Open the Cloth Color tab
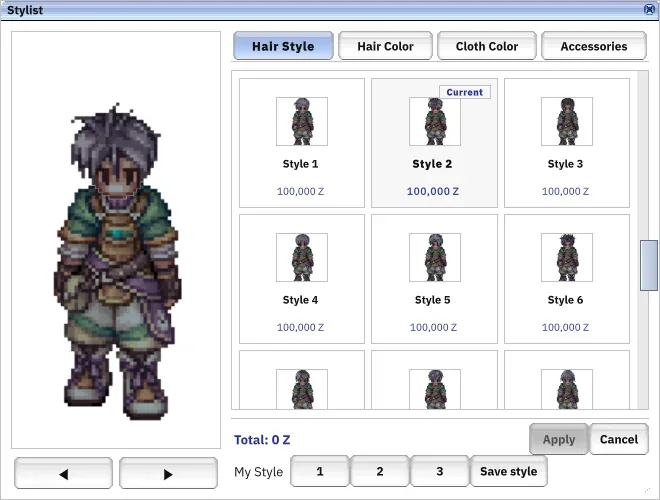Screen dimensions: 660x500 (487, 46)
